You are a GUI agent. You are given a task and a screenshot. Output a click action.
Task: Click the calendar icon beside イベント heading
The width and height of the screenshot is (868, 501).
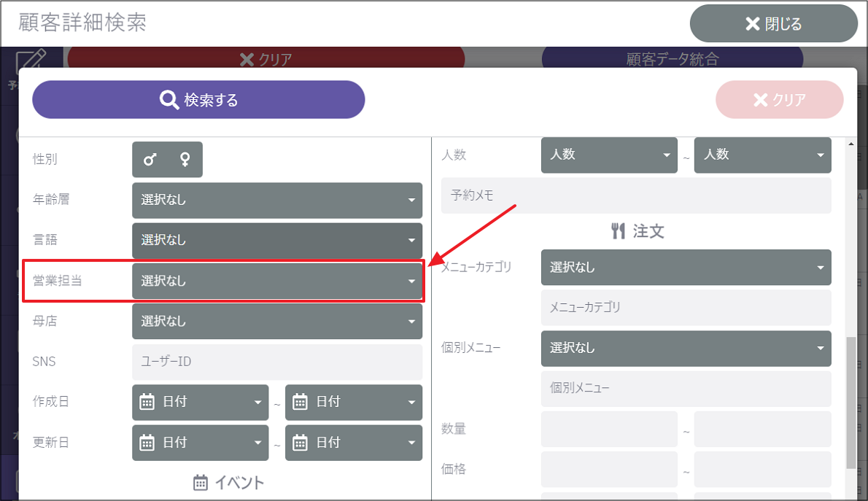click(201, 483)
